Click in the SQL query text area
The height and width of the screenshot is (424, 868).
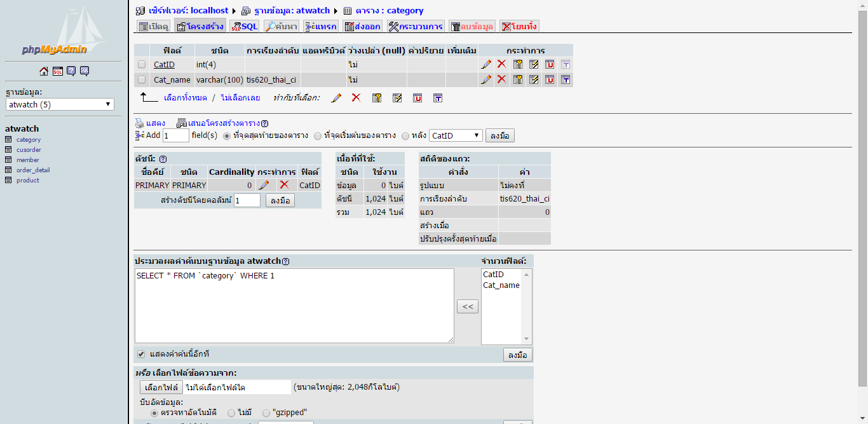[294, 306]
